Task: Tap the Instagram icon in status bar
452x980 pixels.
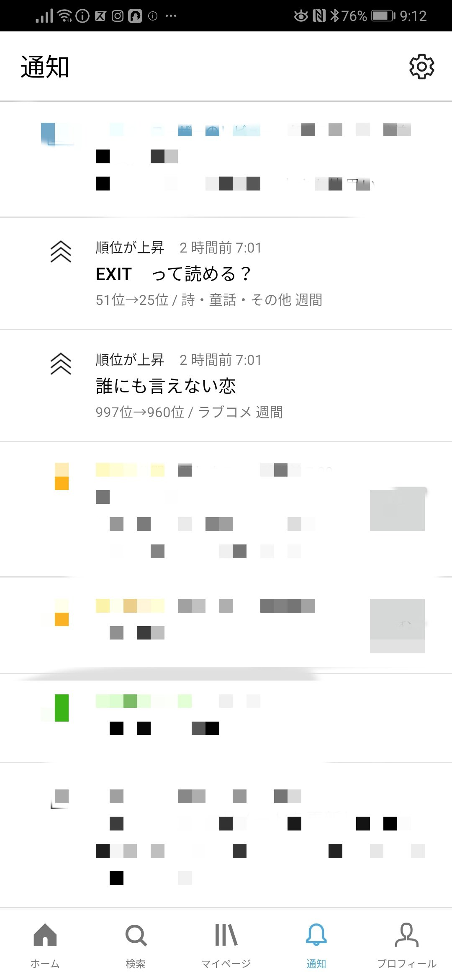Action: tap(118, 16)
